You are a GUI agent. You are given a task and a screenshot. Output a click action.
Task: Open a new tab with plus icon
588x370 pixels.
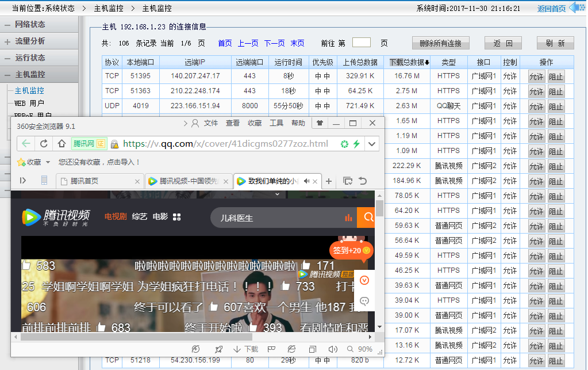[329, 181]
